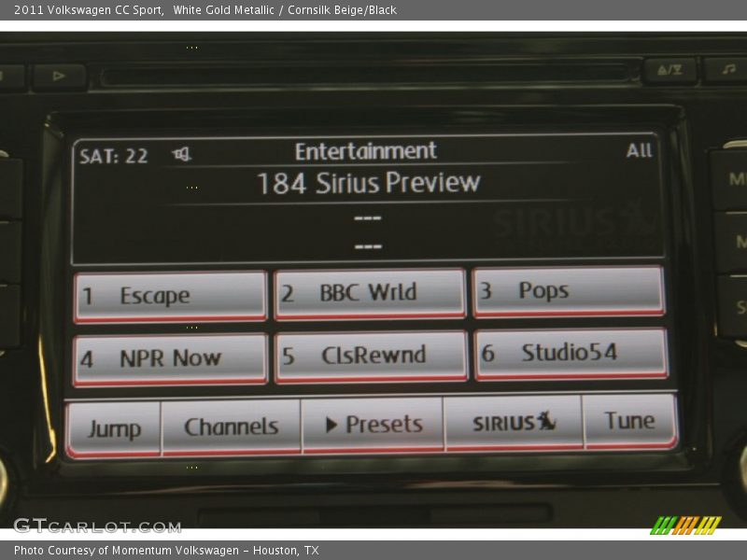Viewport: 747px width, 560px height.
Task: Tap the Jump button
Action: 114,429
